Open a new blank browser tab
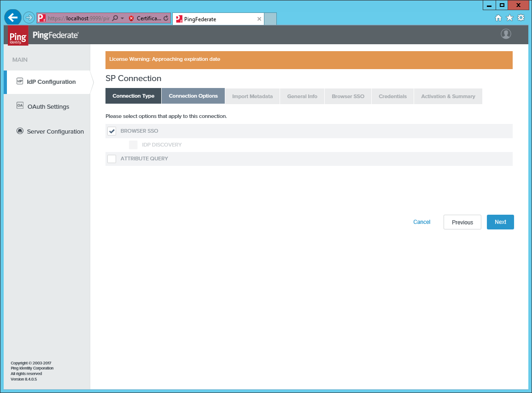 [270, 19]
